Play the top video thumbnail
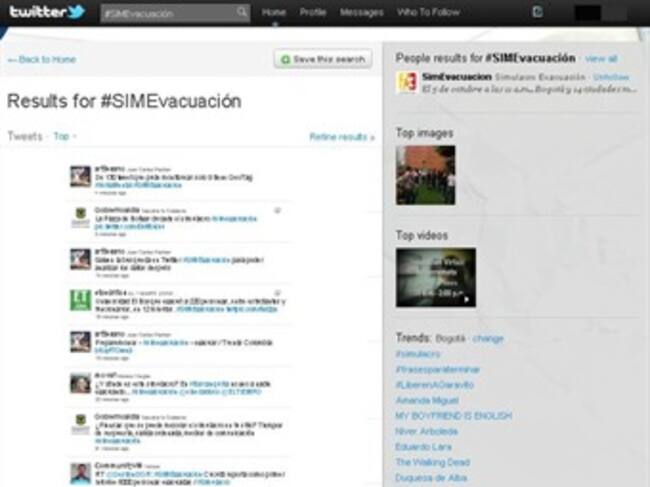The height and width of the screenshot is (487, 650). click(x=435, y=277)
